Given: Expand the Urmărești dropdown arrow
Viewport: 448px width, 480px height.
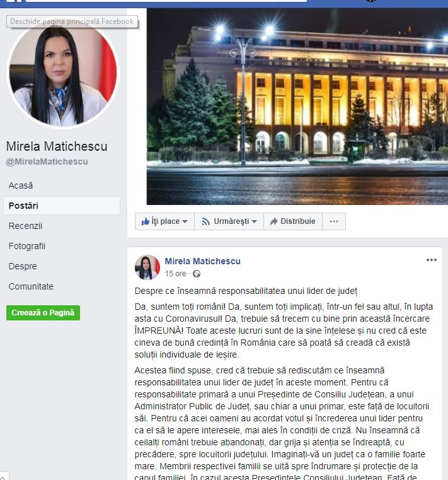Looking at the screenshot, I should [254, 221].
